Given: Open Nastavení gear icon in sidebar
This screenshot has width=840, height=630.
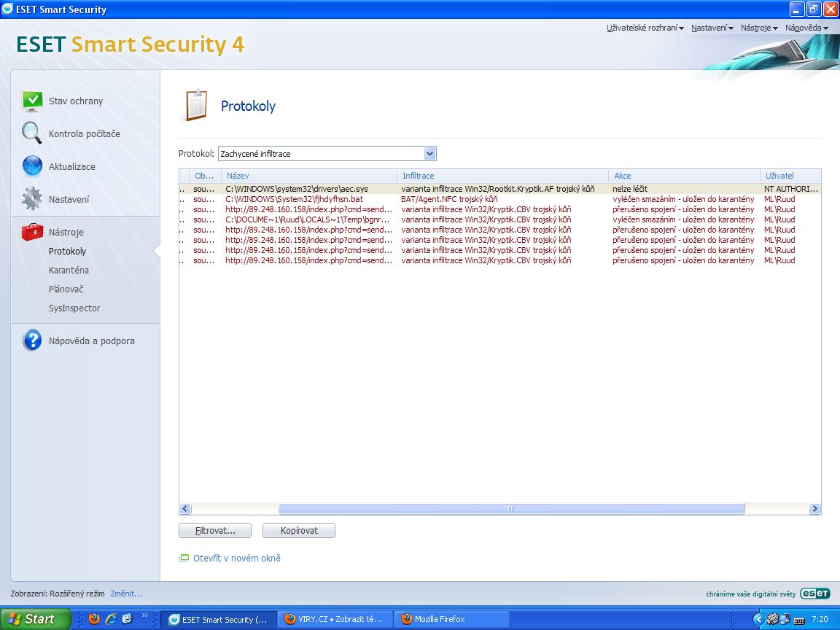Looking at the screenshot, I should [32, 199].
